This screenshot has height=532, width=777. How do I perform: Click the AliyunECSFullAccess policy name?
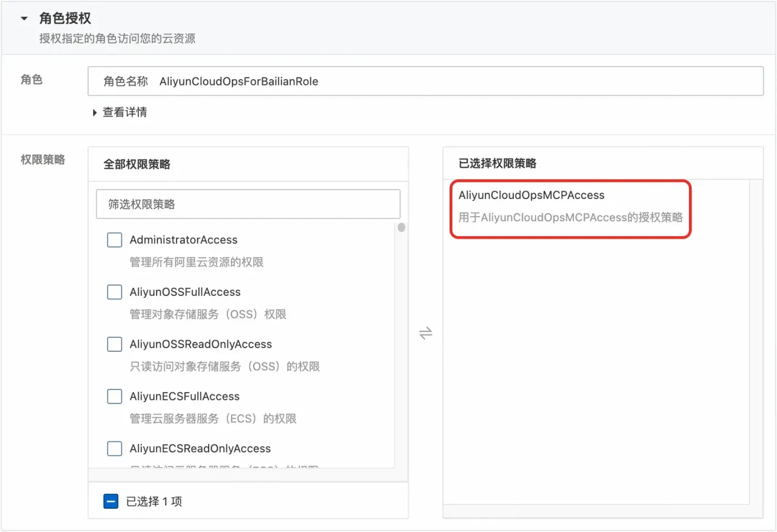pos(185,396)
